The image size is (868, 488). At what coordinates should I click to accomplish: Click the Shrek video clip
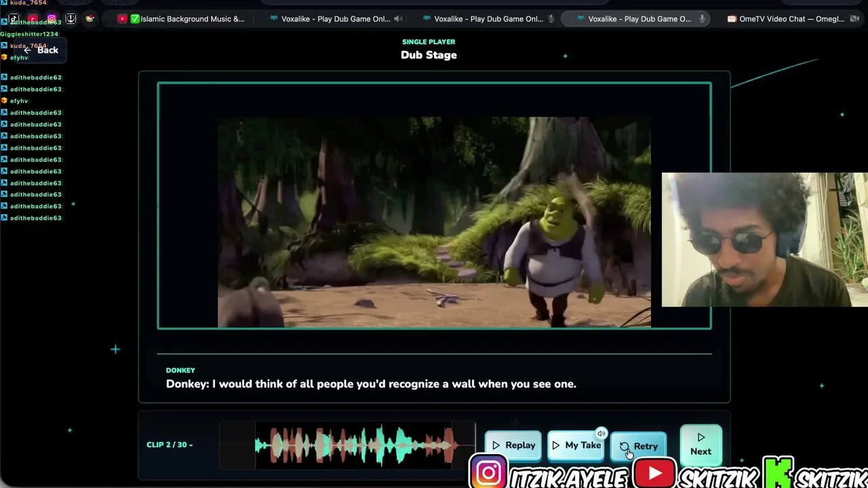point(434,222)
